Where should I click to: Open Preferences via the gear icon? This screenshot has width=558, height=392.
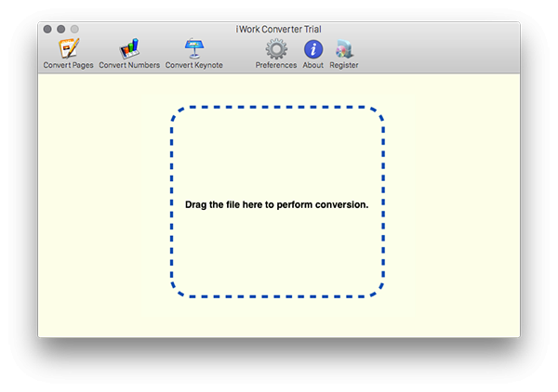click(276, 49)
